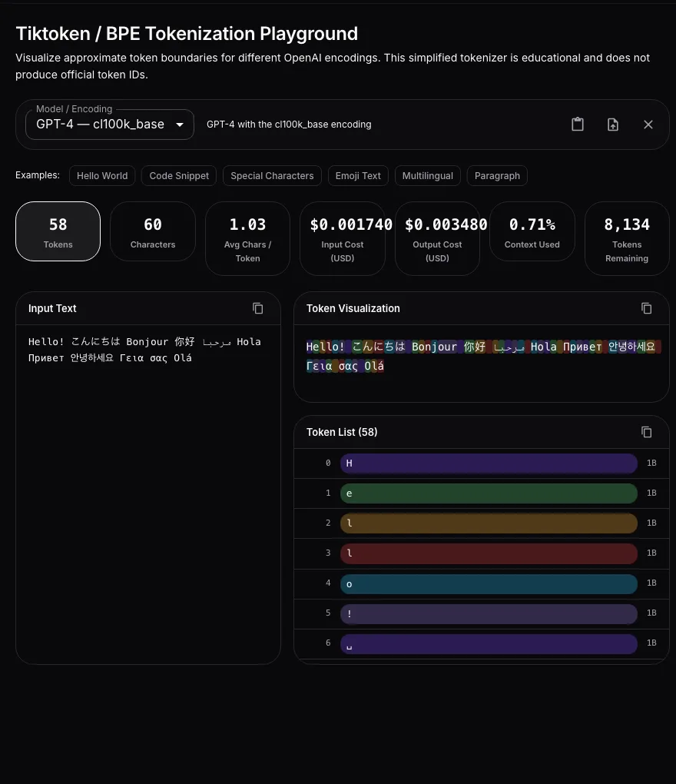Click 'GPT-4 with the cl100k_base encoding' description

click(289, 125)
